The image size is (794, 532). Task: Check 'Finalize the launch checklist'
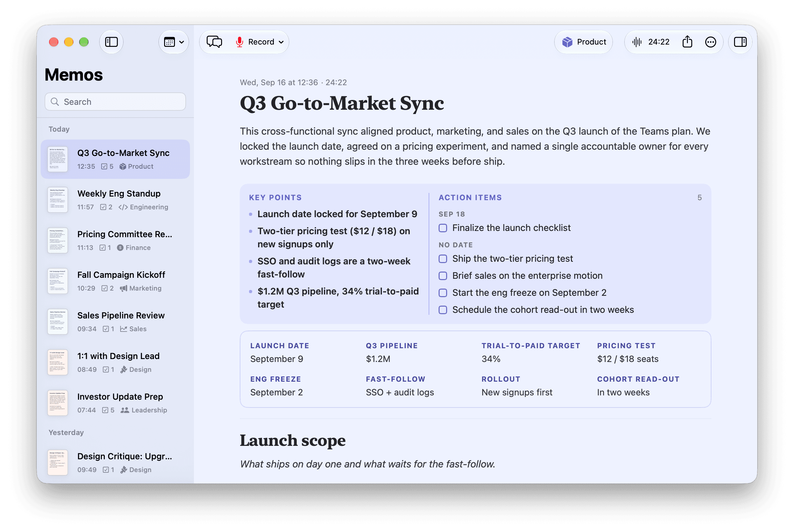[x=443, y=228]
